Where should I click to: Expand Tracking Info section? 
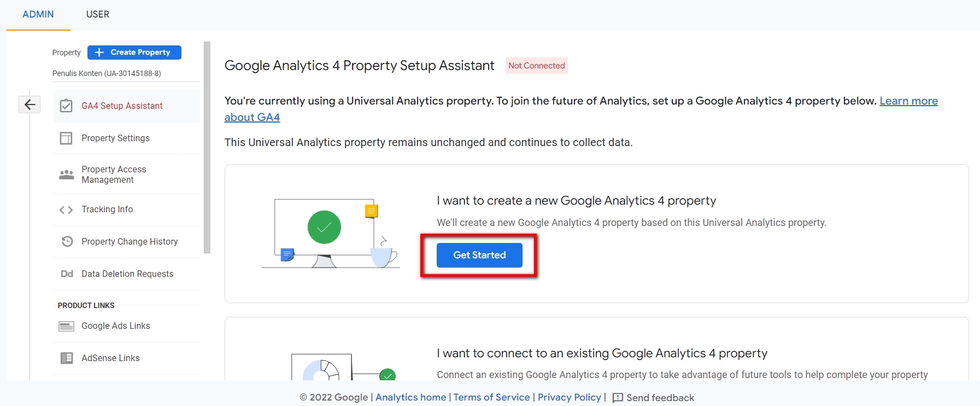point(127,210)
